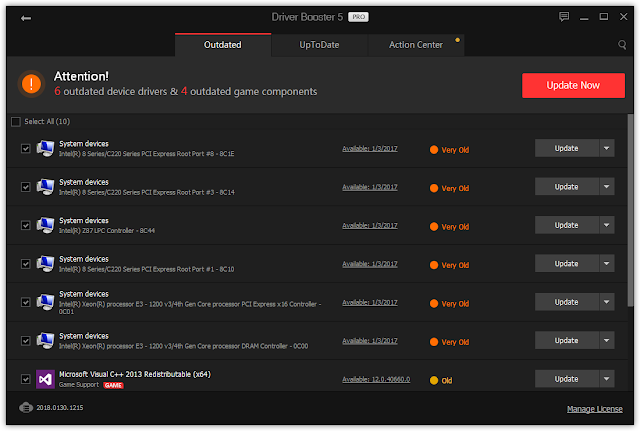The height and width of the screenshot is (431, 640).
Task: Expand update options for Z87 LPC Controller
Action: (x=607, y=225)
